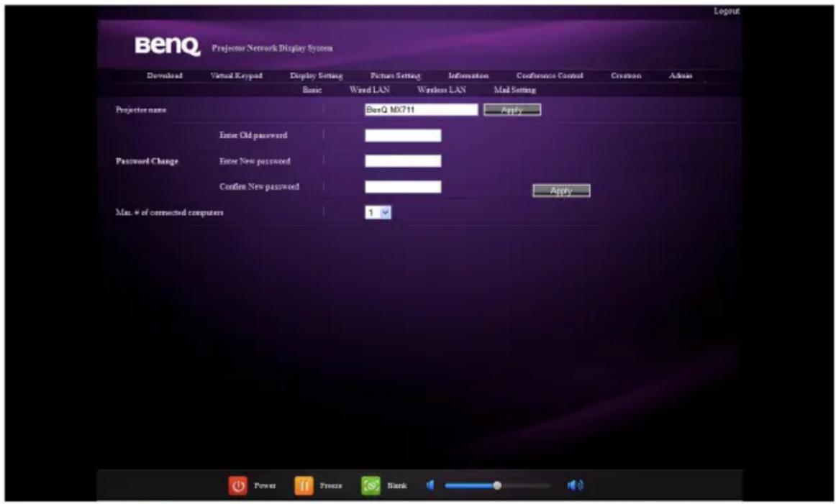
Task: Open the Admin menu
Action: (x=681, y=75)
